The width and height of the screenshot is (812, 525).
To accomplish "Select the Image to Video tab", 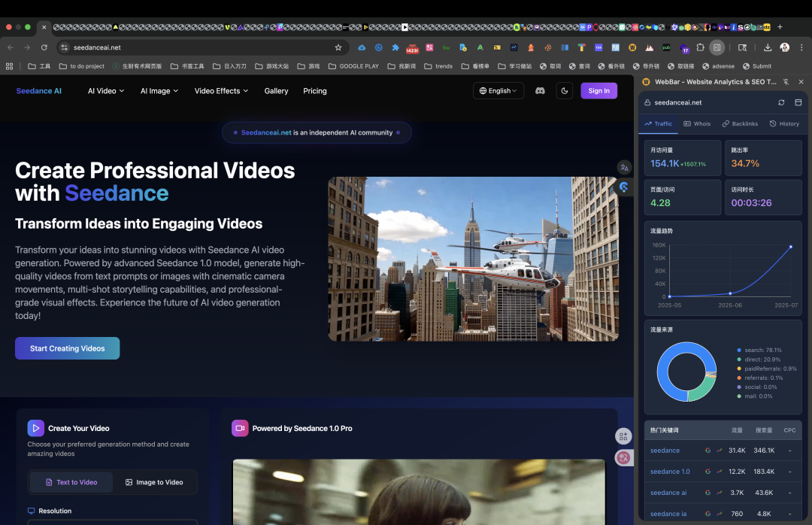I will point(154,482).
